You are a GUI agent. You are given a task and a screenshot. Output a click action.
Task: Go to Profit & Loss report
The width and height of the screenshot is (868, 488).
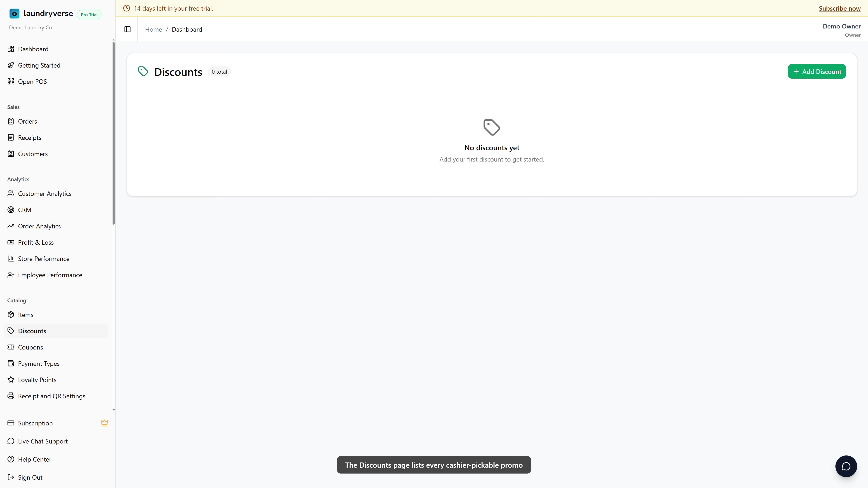(x=56, y=242)
